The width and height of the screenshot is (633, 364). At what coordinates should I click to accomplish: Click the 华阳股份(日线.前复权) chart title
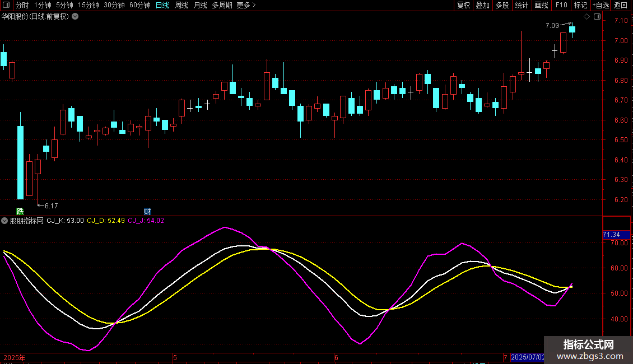pyautogui.click(x=35, y=17)
